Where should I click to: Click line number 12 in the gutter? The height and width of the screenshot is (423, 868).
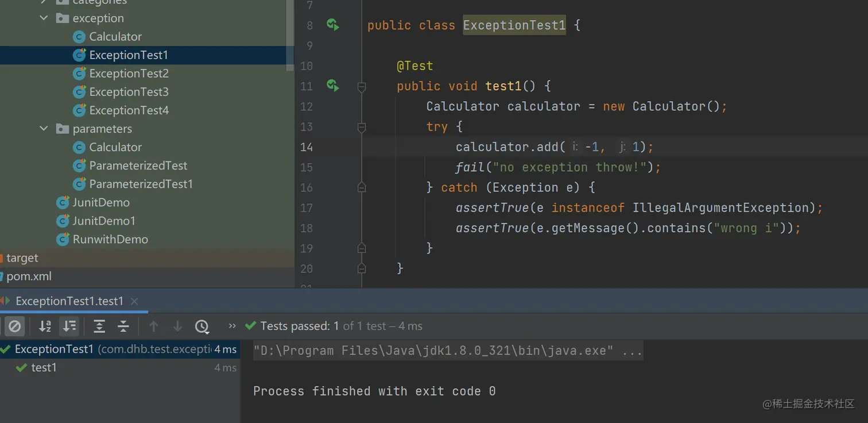[x=307, y=106]
